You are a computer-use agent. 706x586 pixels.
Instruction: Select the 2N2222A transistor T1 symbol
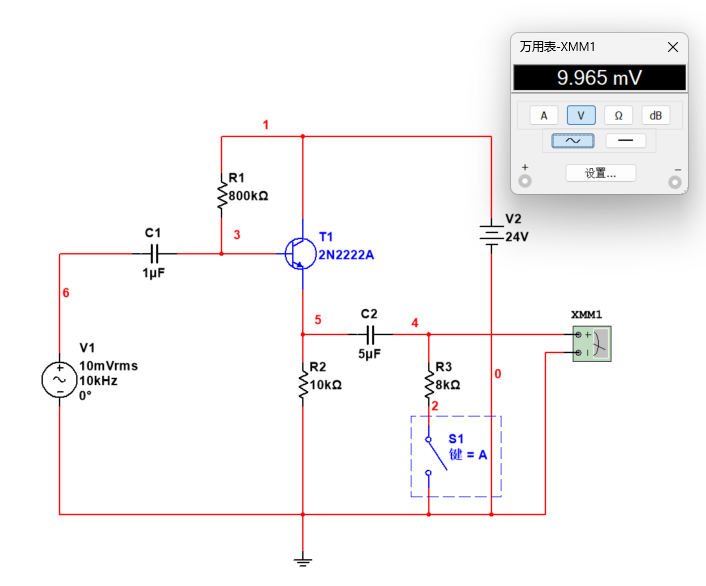[297, 253]
